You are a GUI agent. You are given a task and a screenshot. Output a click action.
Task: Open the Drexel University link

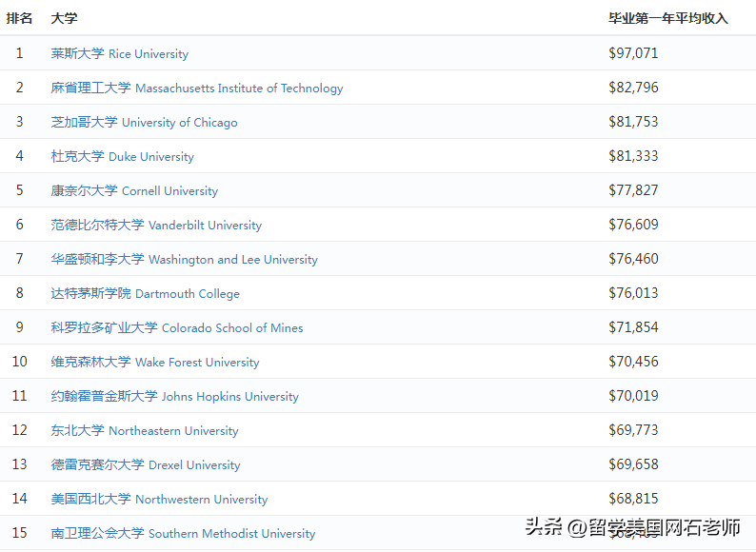coord(146,465)
